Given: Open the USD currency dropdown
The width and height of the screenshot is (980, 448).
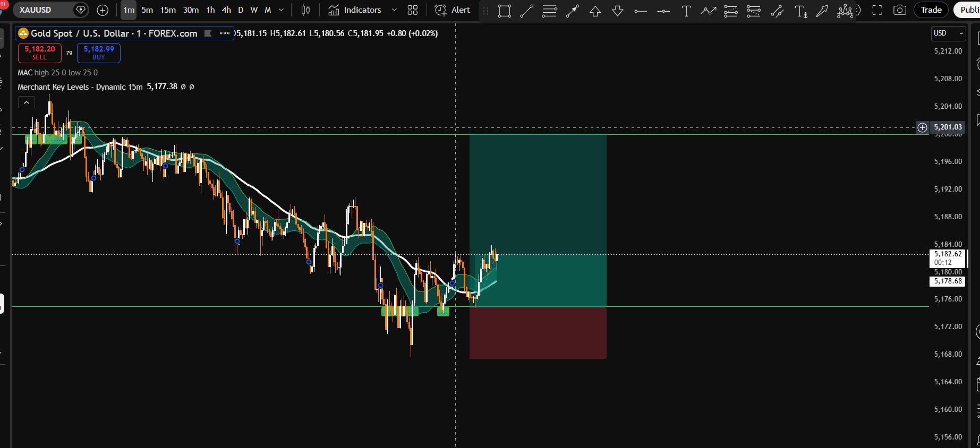Looking at the screenshot, I should pyautogui.click(x=948, y=33).
